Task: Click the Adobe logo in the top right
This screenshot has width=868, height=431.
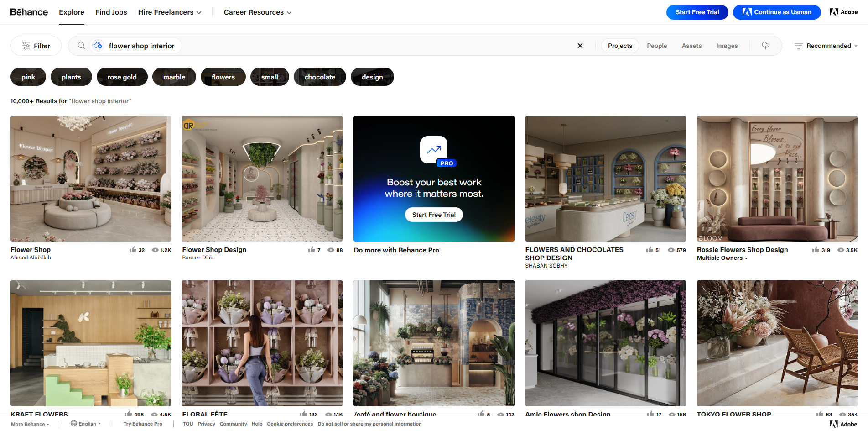Action: tap(843, 12)
